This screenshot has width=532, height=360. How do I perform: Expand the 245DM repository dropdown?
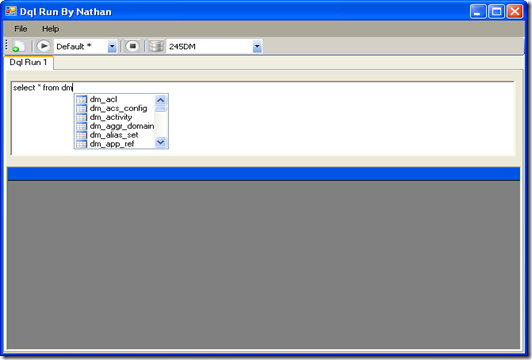point(257,46)
